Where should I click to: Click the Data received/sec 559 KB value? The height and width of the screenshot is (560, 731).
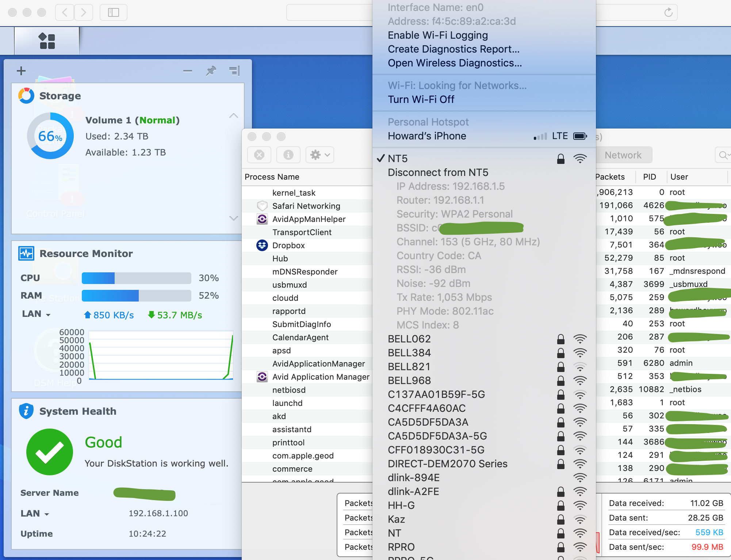(709, 532)
